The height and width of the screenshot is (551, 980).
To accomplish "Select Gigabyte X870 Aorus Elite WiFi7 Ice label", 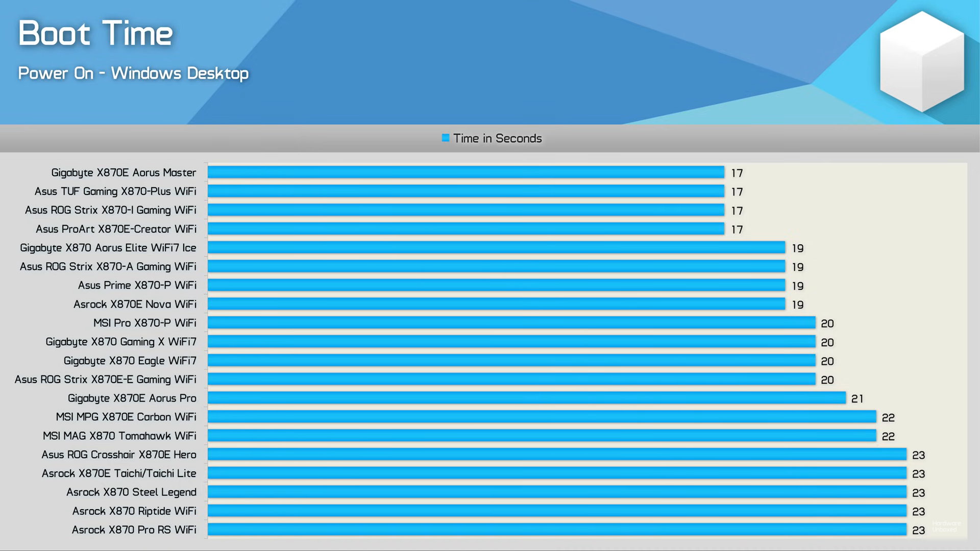I will point(108,248).
